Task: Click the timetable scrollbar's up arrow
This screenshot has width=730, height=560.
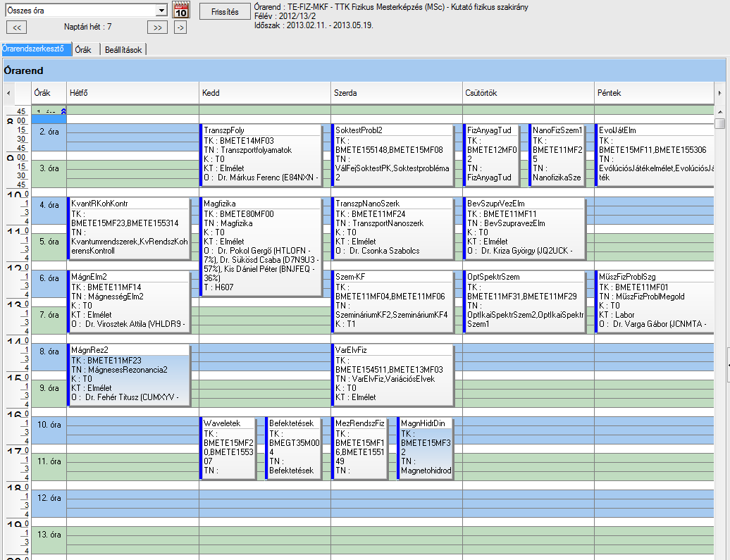Action: click(x=720, y=112)
